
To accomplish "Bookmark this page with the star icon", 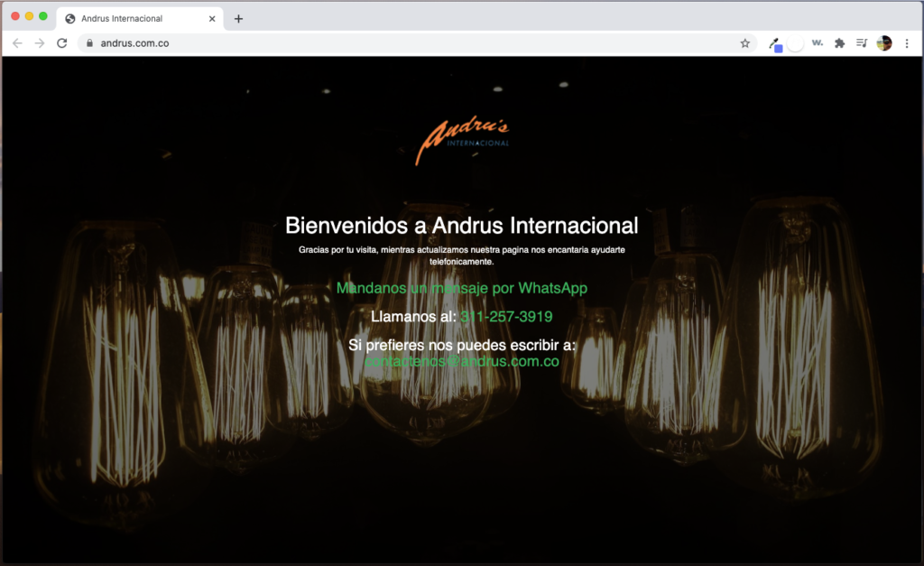I will click(744, 43).
